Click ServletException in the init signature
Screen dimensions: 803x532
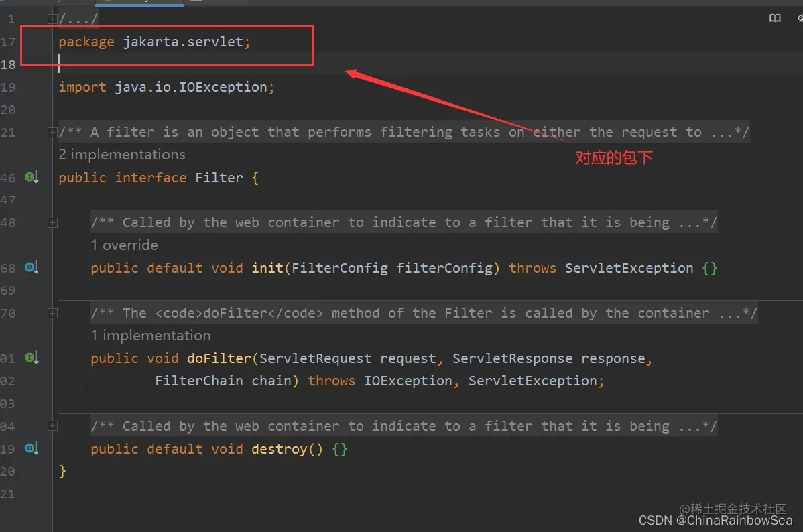[x=629, y=268]
